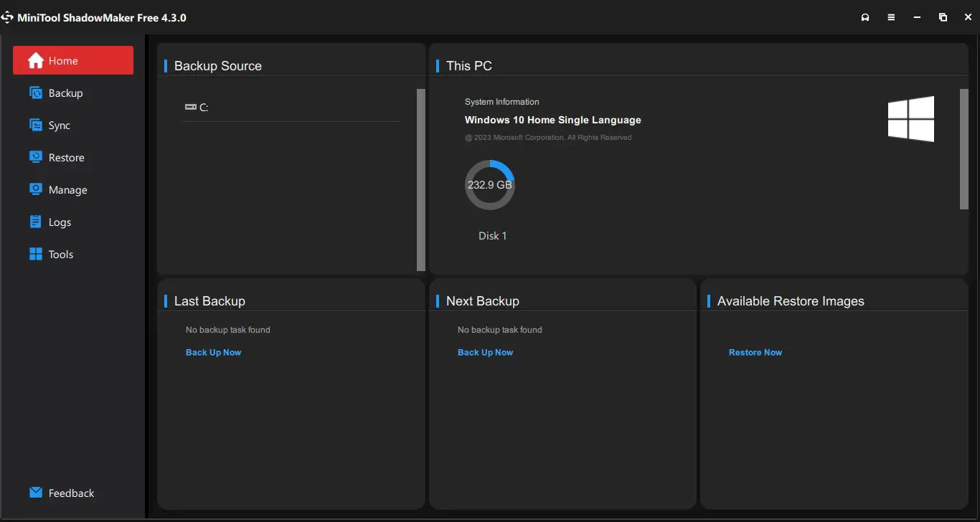
Task: Click the drive icon next to C:
Action: pyautogui.click(x=189, y=107)
